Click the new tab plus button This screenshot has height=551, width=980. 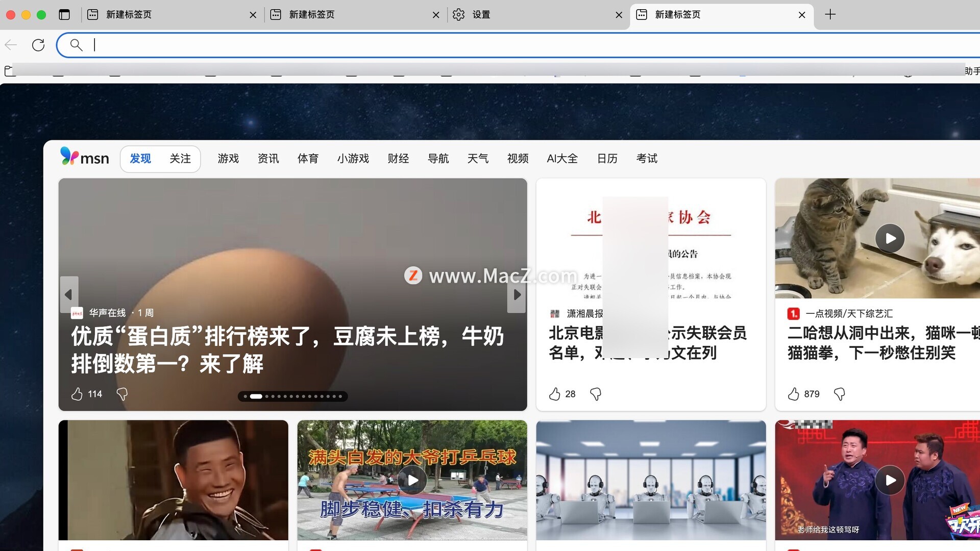(x=830, y=15)
